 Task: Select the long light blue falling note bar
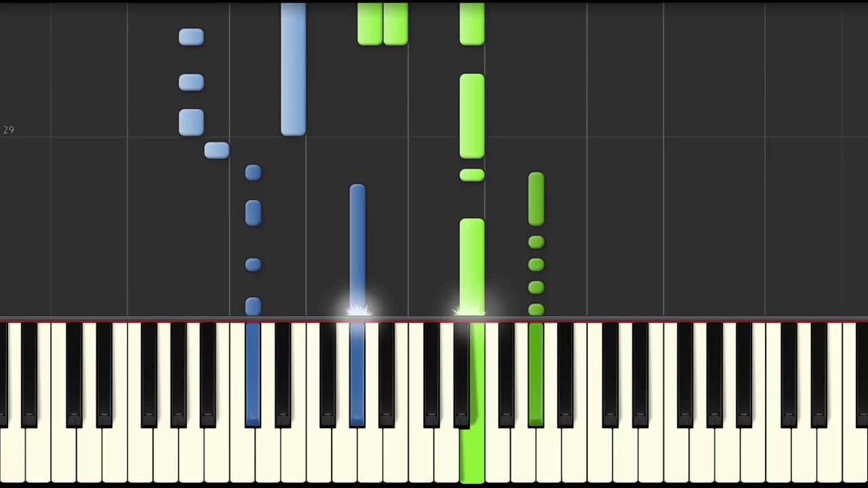(293, 68)
